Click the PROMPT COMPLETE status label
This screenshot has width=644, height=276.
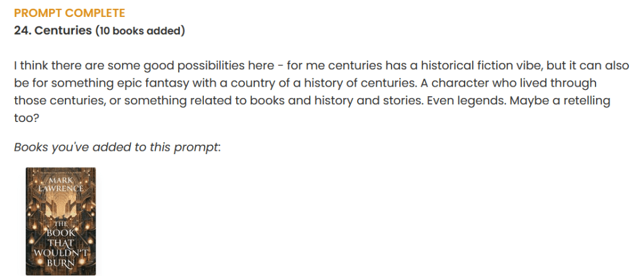69,13
